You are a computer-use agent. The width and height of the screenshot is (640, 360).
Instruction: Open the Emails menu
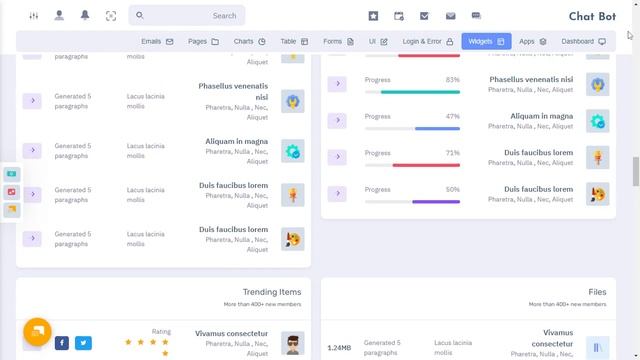(157, 42)
